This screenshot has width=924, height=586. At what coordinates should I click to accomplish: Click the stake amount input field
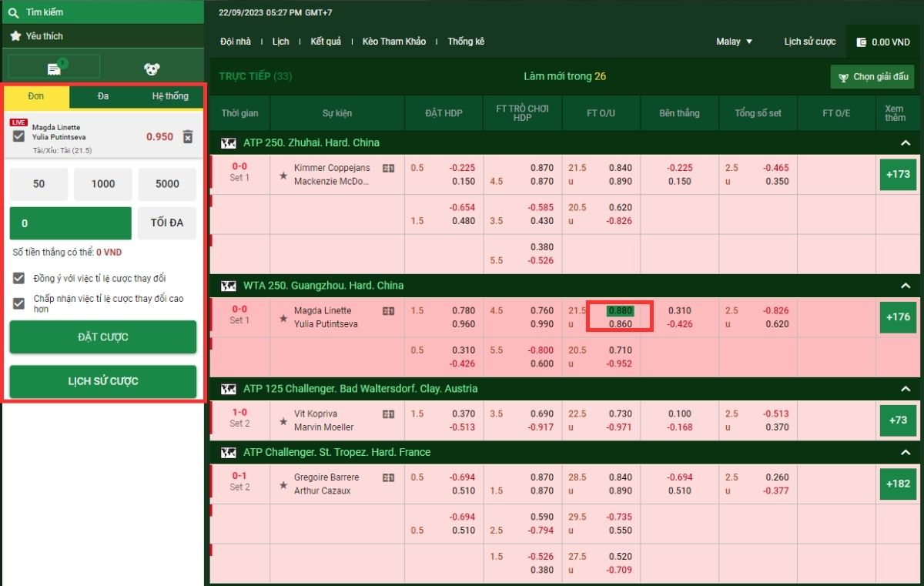70,223
